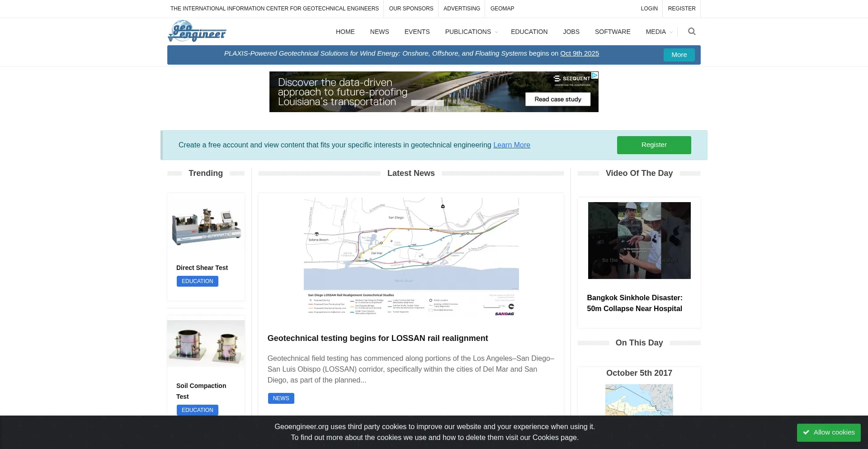
Task: Open the News menu item
Action: pyautogui.click(x=379, y=32)
